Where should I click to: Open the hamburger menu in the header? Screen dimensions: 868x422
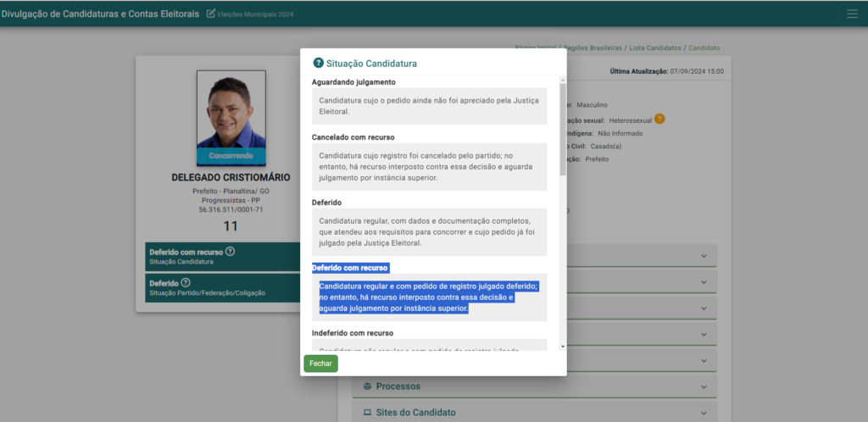tap(851, 14)
